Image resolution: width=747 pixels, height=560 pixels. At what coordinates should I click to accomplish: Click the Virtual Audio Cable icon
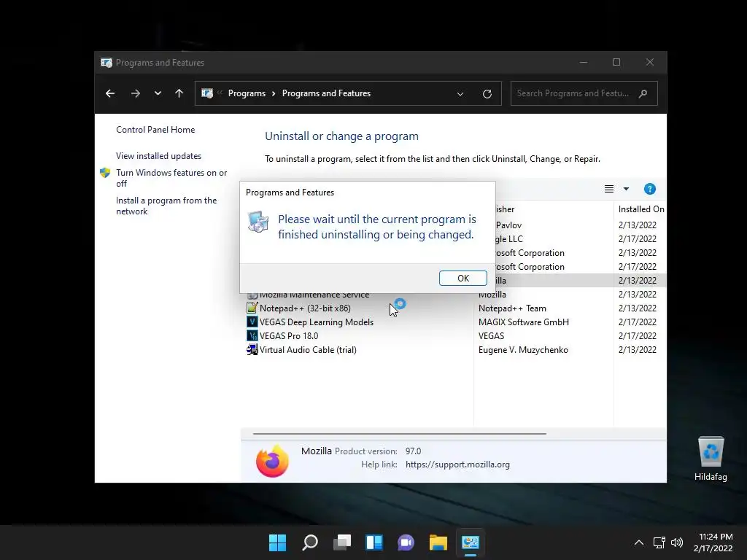(x=252, y=349)
